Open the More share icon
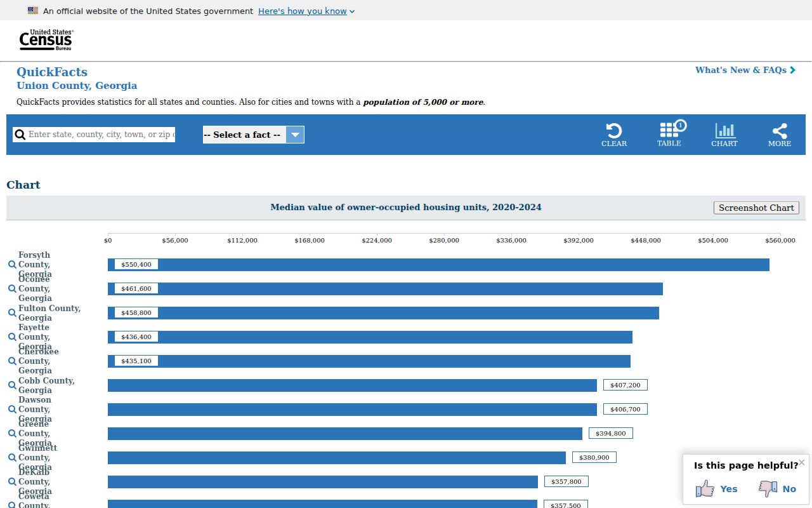The width and height of the screenshot is (812, 508). pyautogui.click(x=780, y=131)
